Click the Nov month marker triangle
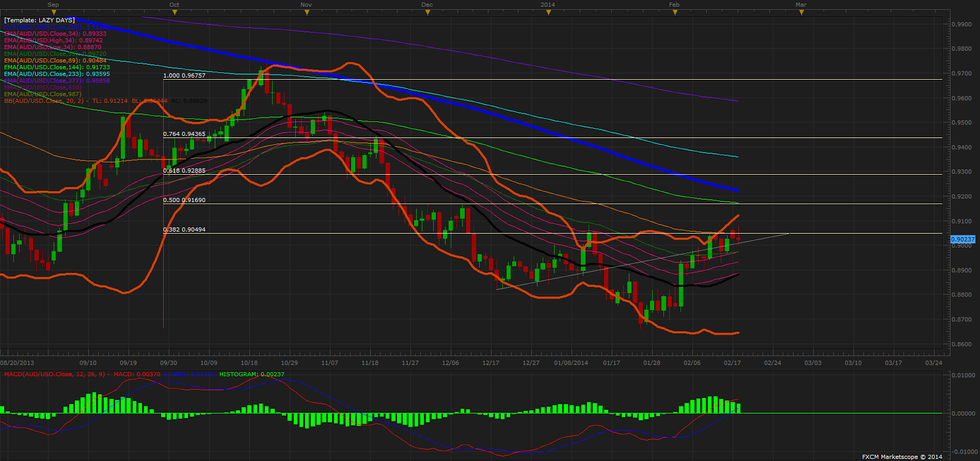The width and height of the screenshot is (980, 461). coord(306,12)
